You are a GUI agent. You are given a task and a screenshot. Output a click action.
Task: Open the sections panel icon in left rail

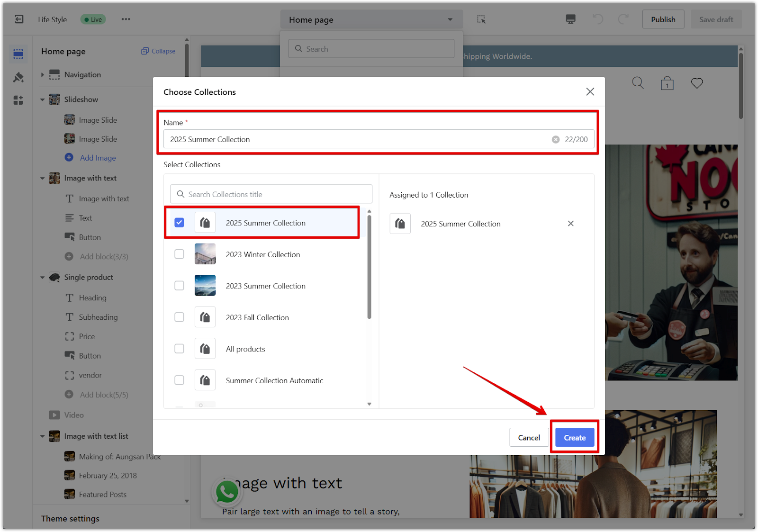[x=18, y=54]
